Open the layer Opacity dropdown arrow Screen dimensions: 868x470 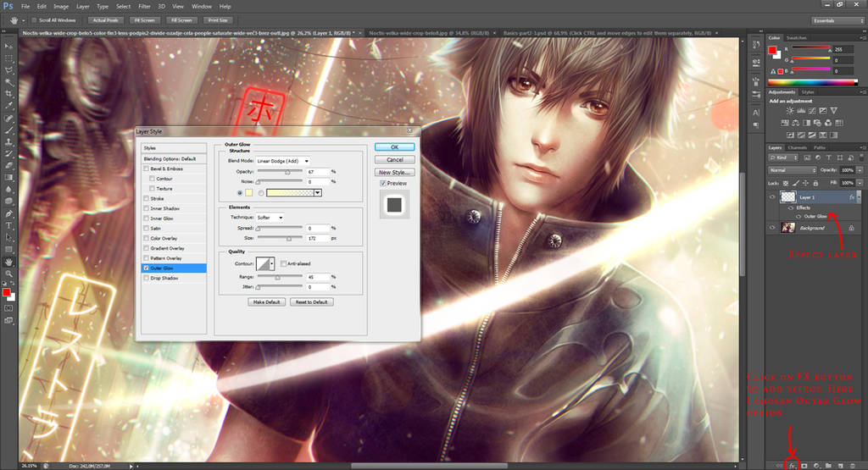[860, 170]
